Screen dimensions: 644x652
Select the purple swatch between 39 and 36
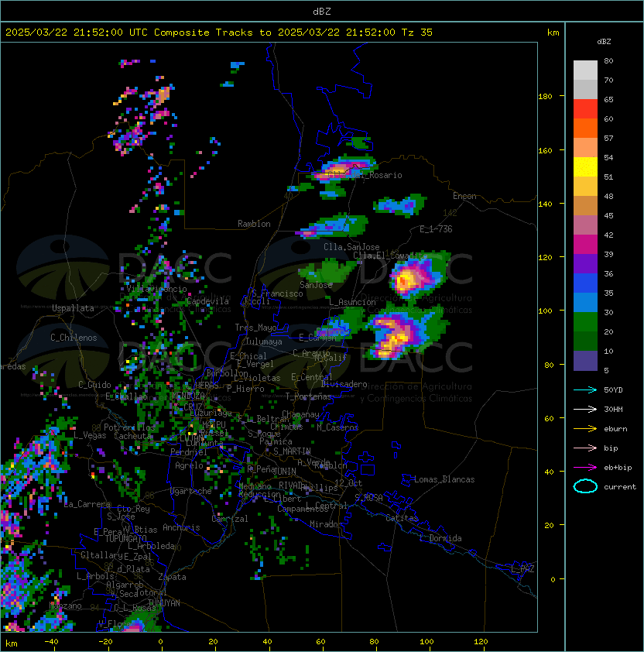585,264
